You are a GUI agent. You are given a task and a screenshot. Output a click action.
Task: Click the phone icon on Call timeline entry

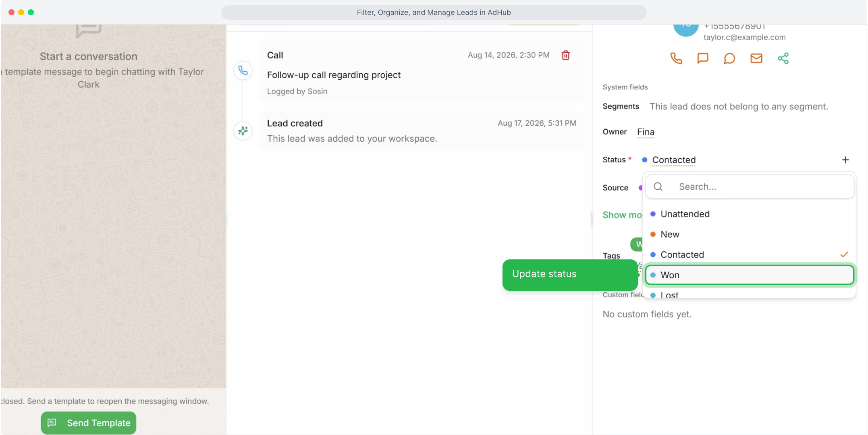(243, 70)
